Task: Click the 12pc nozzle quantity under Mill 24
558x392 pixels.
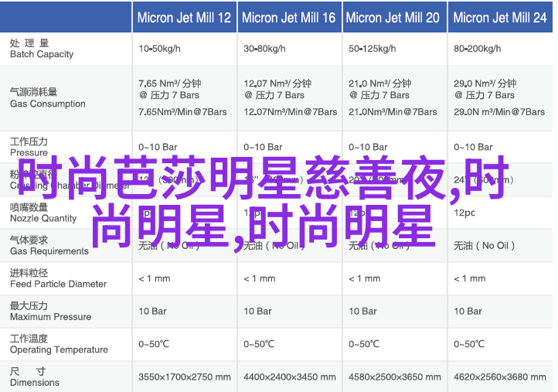Action: 464,213
